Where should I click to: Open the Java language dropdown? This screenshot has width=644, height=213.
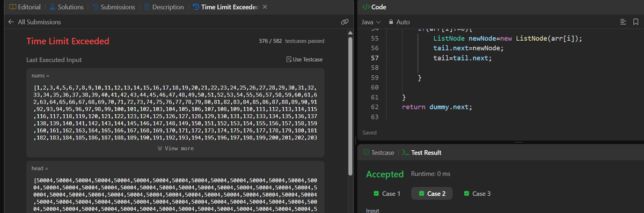coord(371,22)
